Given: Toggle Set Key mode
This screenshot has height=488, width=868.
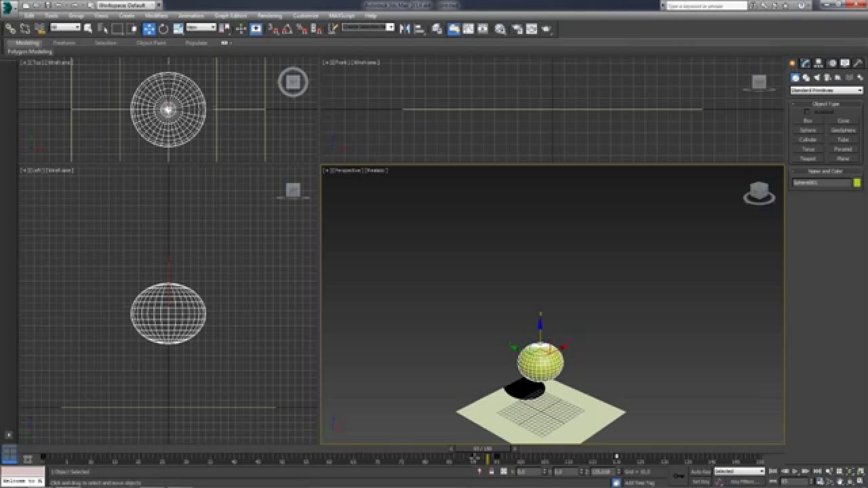Looking at the screenshot, I should click(x=701, y=481).
